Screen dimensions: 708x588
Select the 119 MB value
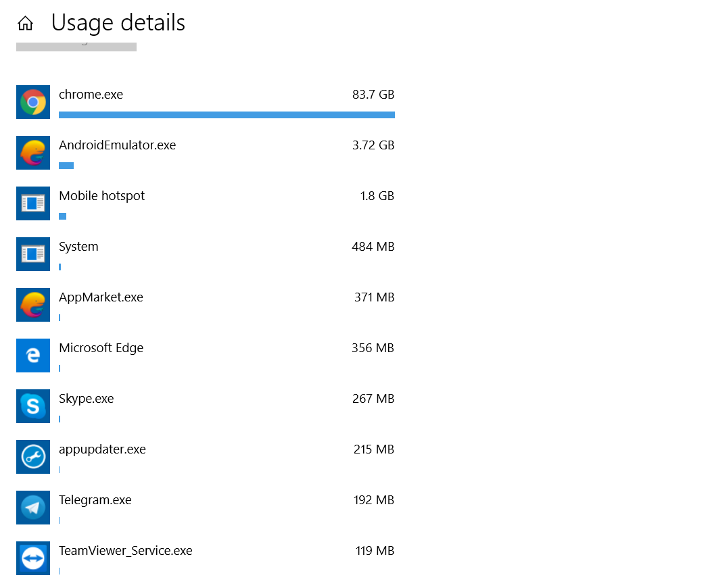(375, 551)
